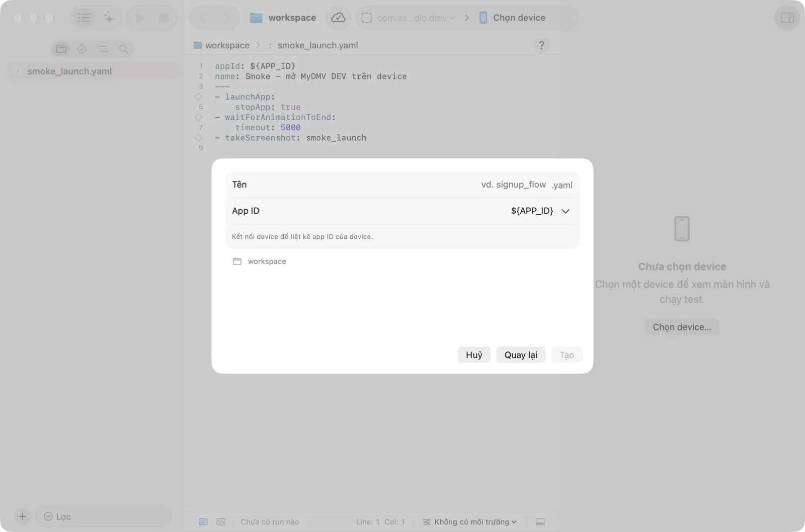This screenshot has width=805, height=532.
Task: Click the Huỷ cancel button
Action: [474, 355]
